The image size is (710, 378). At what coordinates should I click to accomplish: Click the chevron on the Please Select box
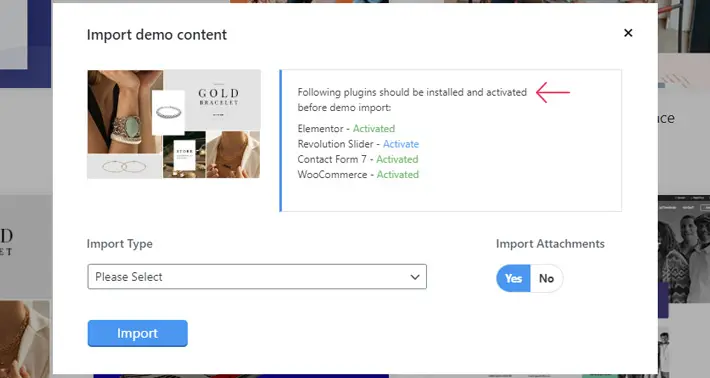pos(415,277)
